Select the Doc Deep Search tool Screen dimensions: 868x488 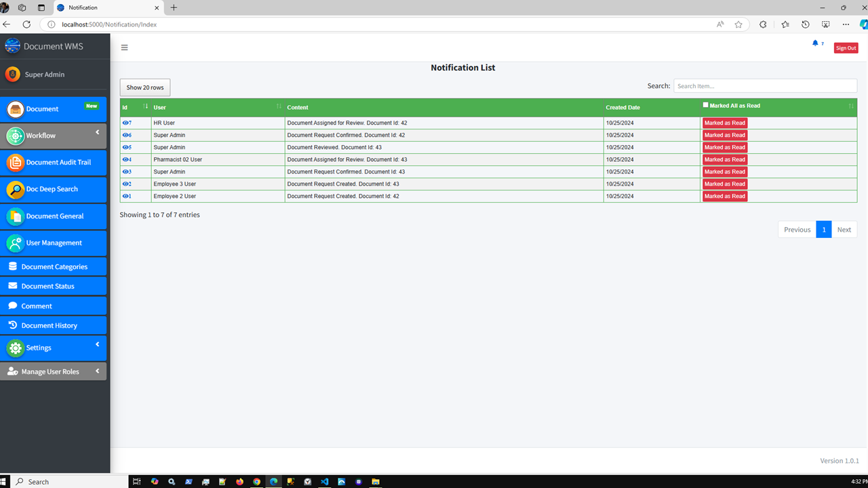[x=54, y=190]
